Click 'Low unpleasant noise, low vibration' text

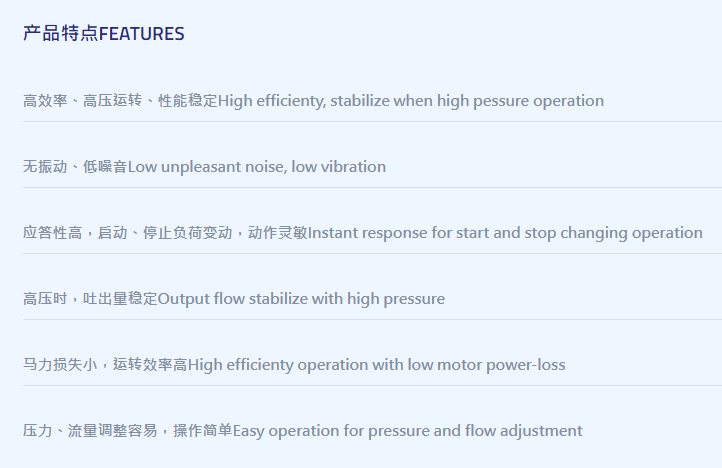point(256,167)
